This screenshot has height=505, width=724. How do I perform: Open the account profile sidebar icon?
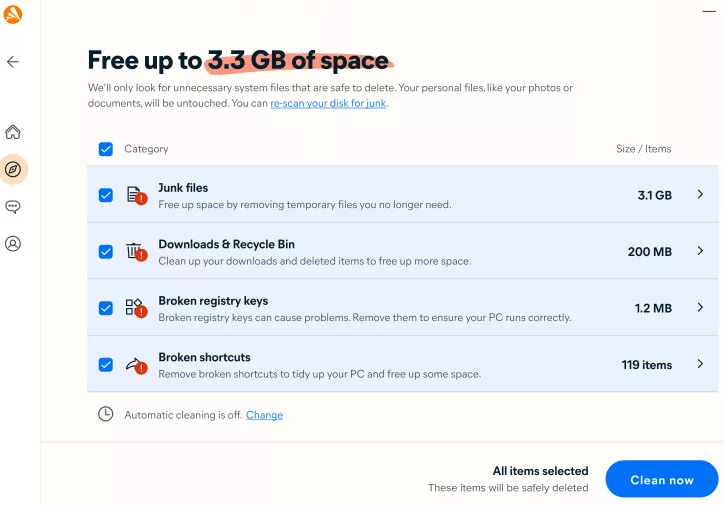[x=13, y=243]
